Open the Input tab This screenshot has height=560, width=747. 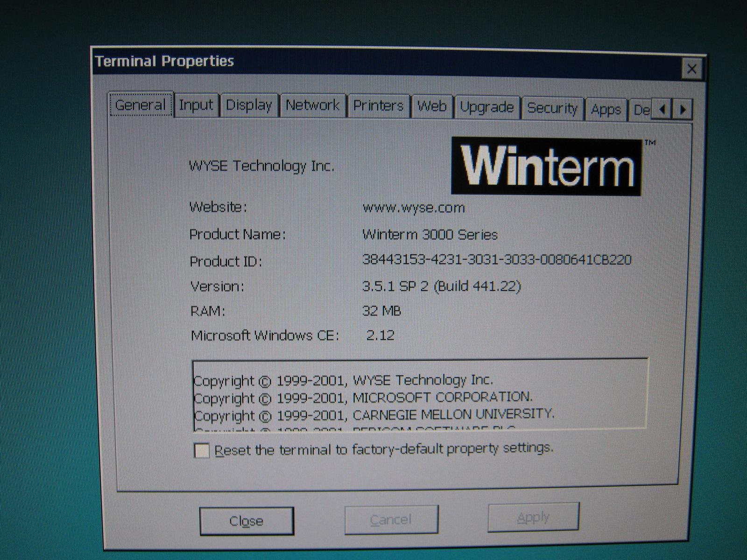point(196,105)
